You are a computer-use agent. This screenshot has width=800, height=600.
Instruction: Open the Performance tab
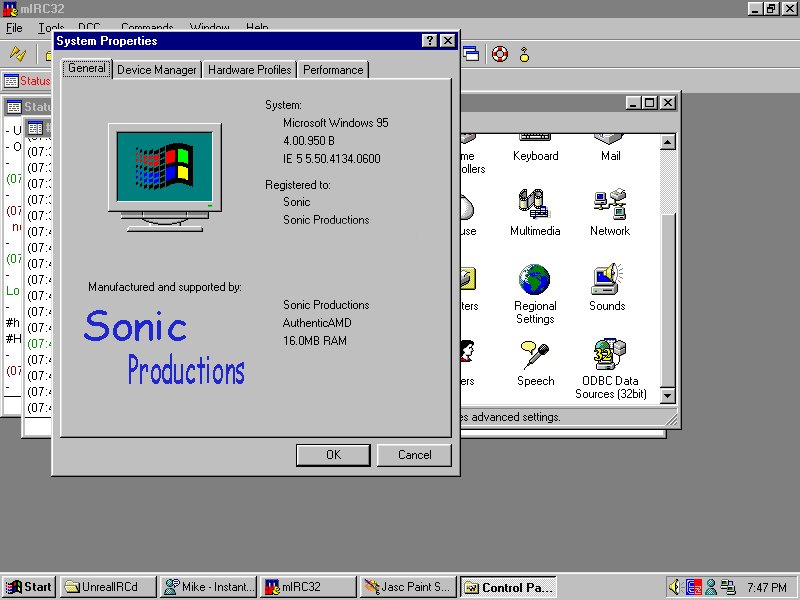click(333, 70)
